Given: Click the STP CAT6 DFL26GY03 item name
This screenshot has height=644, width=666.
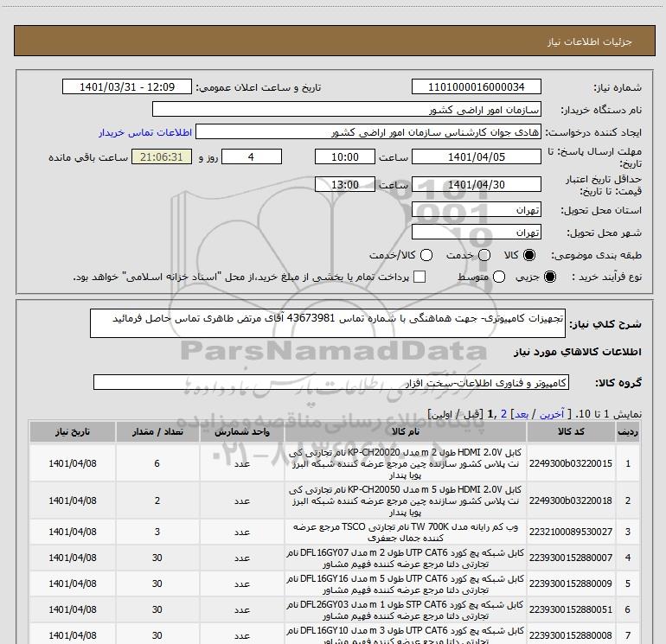Looking at the screenshot, I should pos(405,609).
